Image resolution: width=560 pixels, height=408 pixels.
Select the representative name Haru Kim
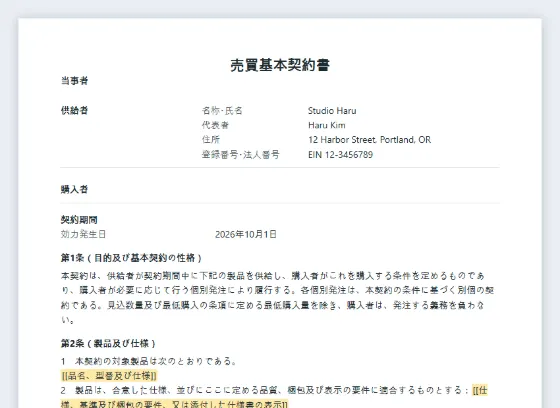[x=327, y=125]
